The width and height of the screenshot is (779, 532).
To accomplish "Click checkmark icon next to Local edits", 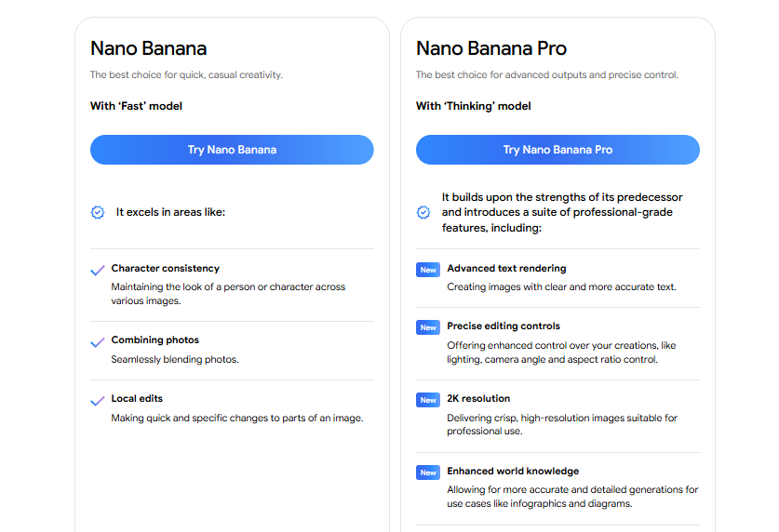I will coord(98,401).
